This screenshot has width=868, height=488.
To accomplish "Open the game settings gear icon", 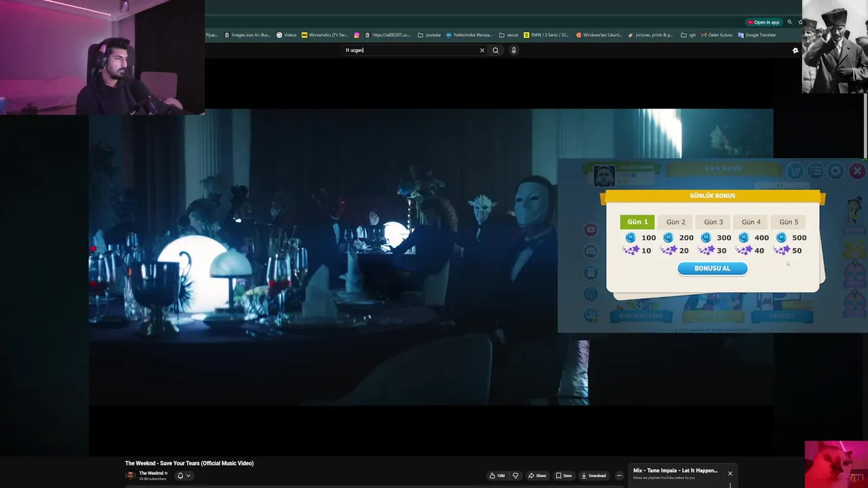I will click(x=835, y=171).
